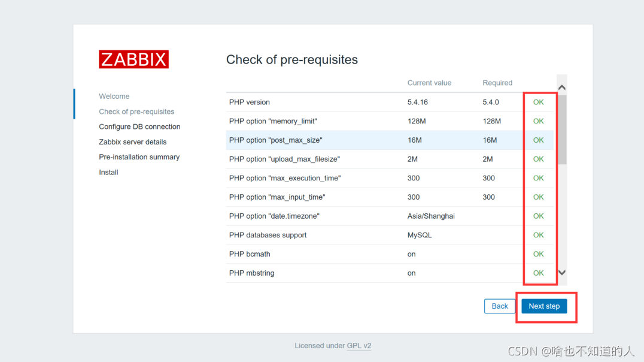
Task: Select the Welcome step in sidebar
Action: [114, 96]
